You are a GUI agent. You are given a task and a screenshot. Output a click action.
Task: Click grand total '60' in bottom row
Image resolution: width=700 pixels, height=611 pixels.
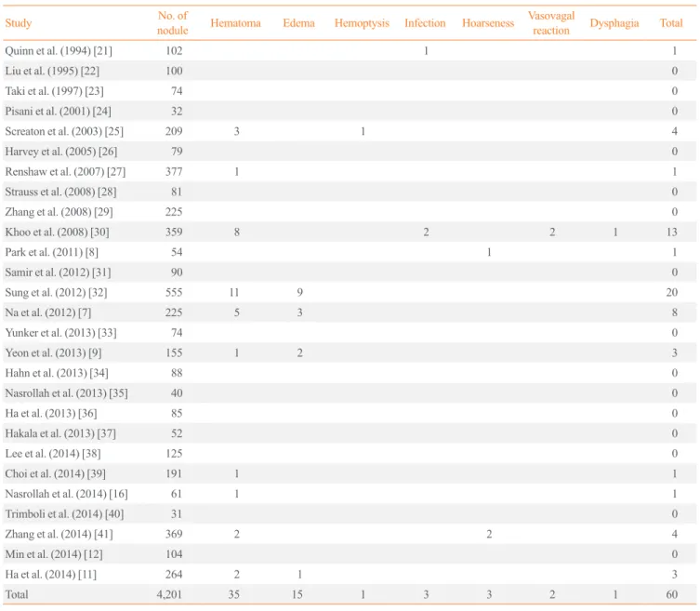click(672, 594)
